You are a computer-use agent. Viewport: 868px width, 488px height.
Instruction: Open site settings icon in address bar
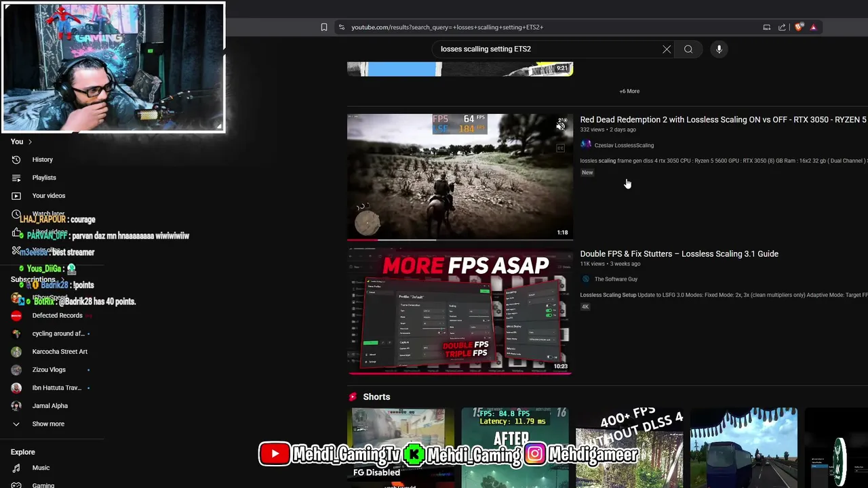pyautogui.click(x=341, y=27)
